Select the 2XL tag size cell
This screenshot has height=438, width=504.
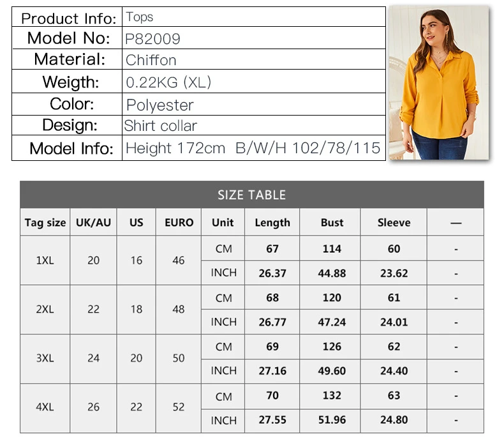(45, 309)
